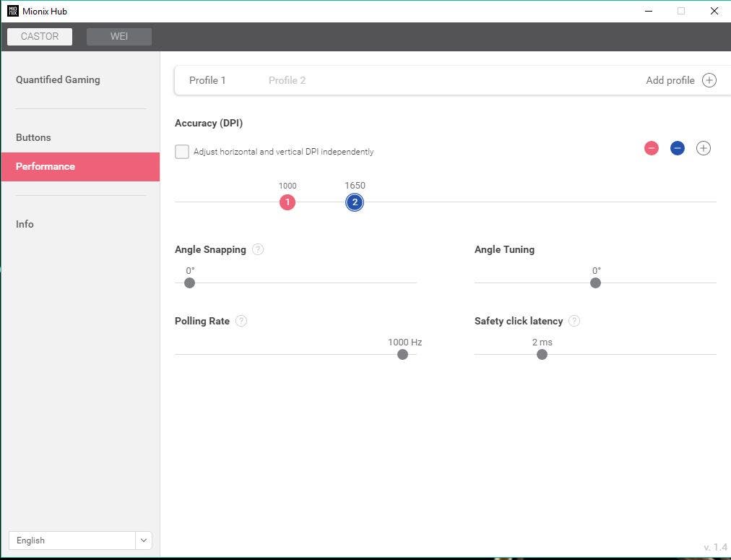This screenshot has width=731, height=560.
Task: Open the Angle Snapping help icon
Action: 258,249
